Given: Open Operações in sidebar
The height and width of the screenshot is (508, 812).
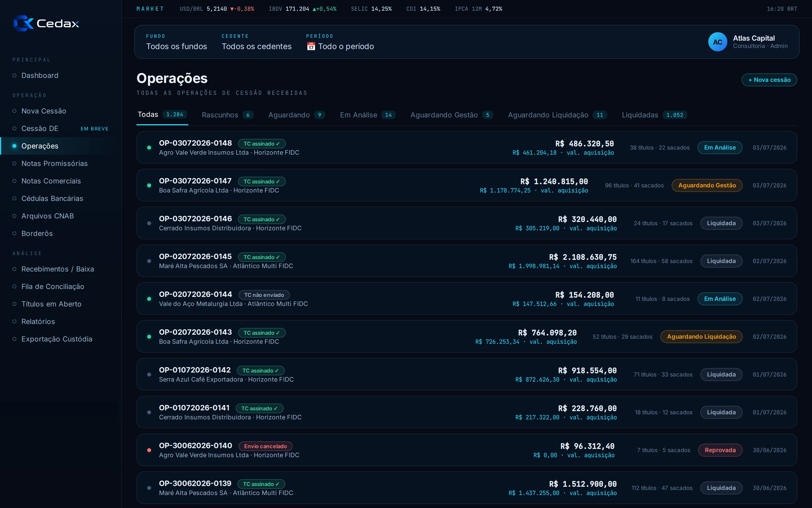Looking at the screenshot, I should tap(60, 146).
